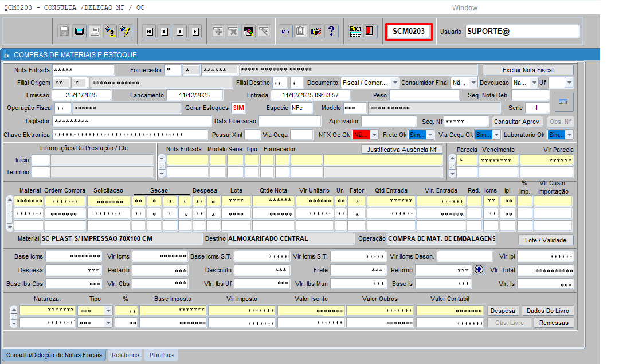Expand the Nf X Oc Ok dropdown

click(374, 135)
